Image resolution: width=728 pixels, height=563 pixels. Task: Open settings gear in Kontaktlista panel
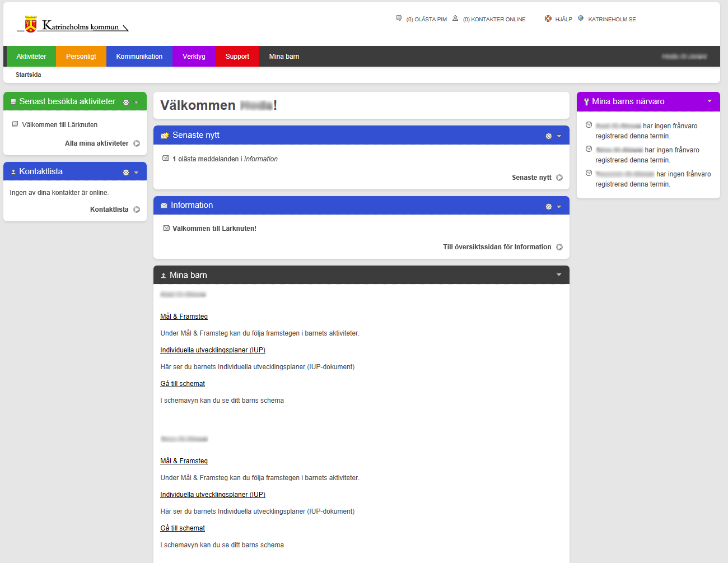pyautogui.click(x=126, y=173)
